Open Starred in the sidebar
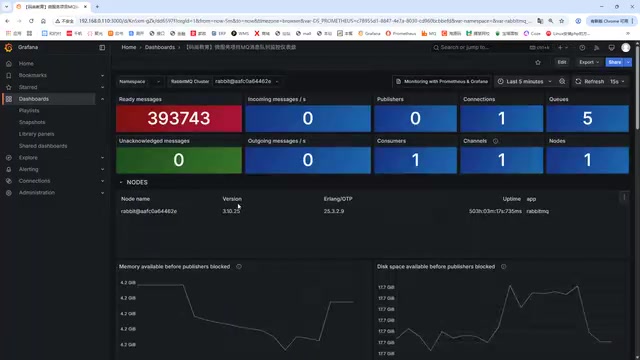This screenshot has height=360, width=640. pyautogui.click(x=28, y=87)
